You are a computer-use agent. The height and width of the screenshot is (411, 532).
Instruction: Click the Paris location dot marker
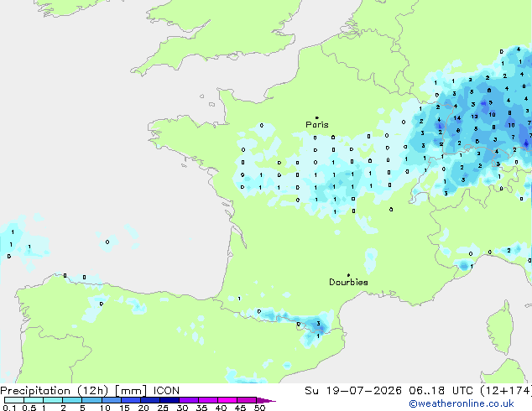[x=317, y=117]
